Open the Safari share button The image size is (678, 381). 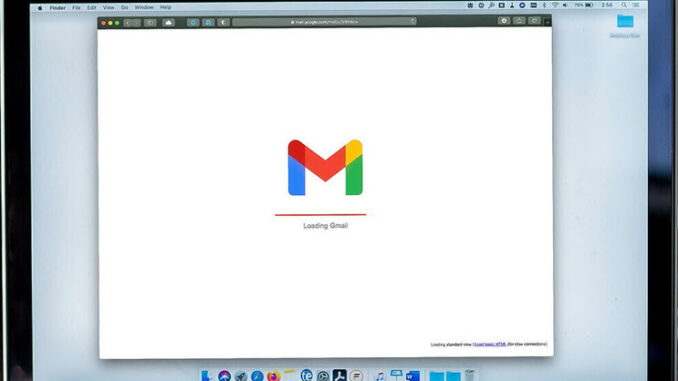519,21
